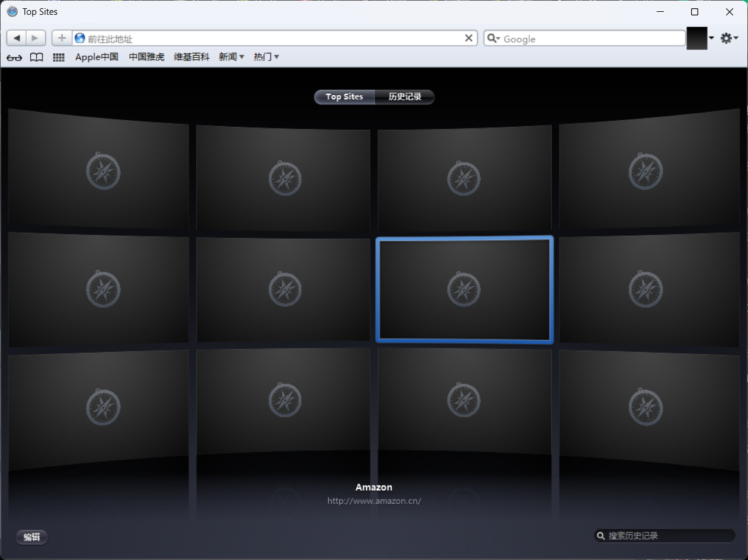Viewport: 748px width, 560px height.
Task: Open the highlighted Amazon thumbnail
Action: point(464,290)
